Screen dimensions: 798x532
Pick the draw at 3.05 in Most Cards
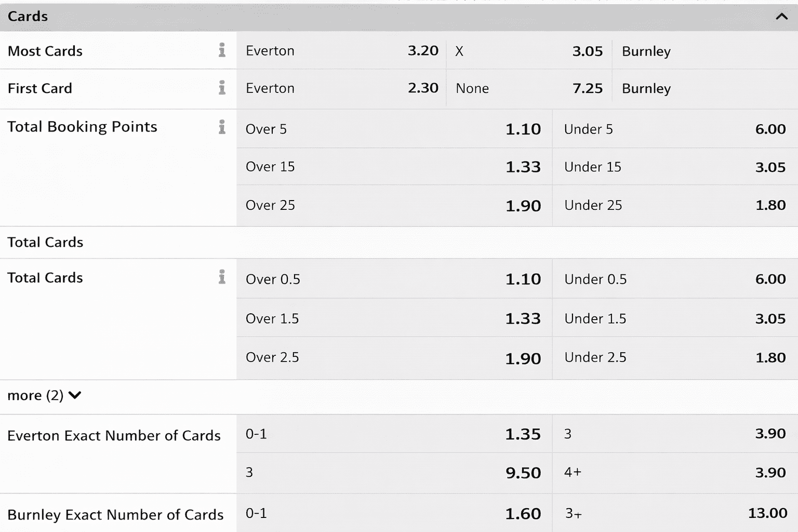[x=528, y=51]
